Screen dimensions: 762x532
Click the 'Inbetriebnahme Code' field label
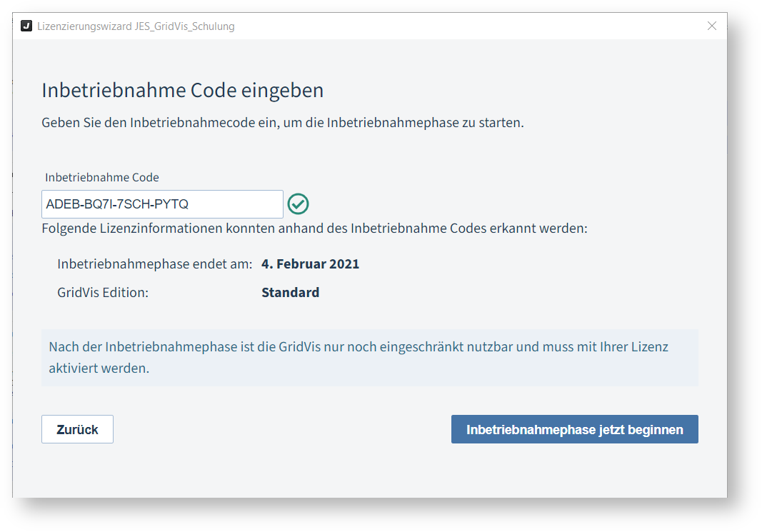102,177
